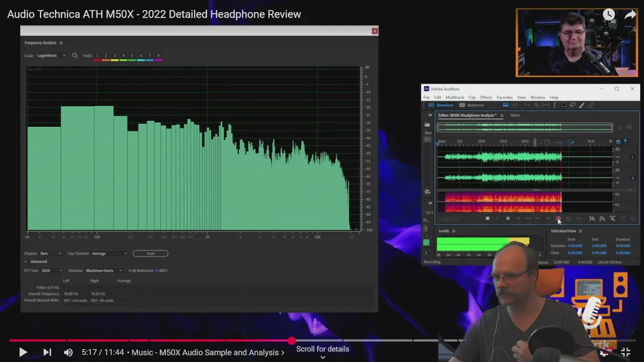Click the open file folder icon

427,125
